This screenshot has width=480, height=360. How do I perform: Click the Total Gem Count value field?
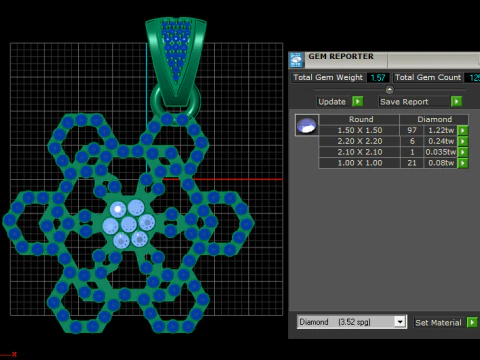473,78
